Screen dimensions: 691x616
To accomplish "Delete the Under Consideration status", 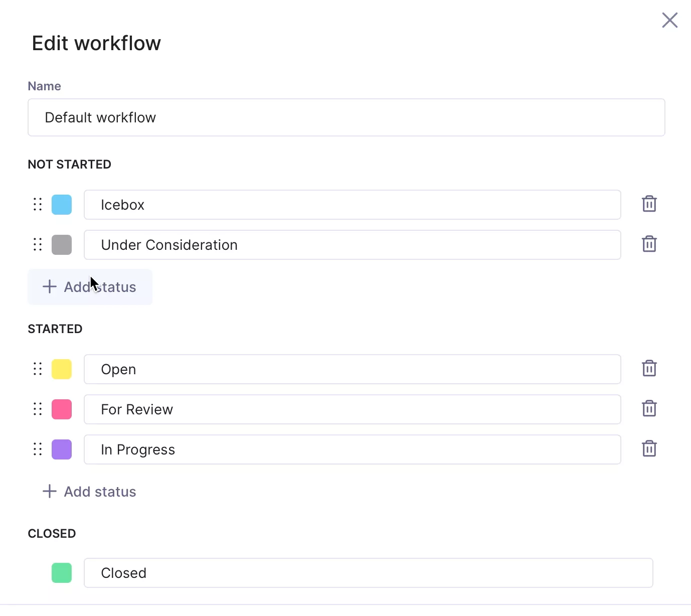I will (x=649, y=244).
